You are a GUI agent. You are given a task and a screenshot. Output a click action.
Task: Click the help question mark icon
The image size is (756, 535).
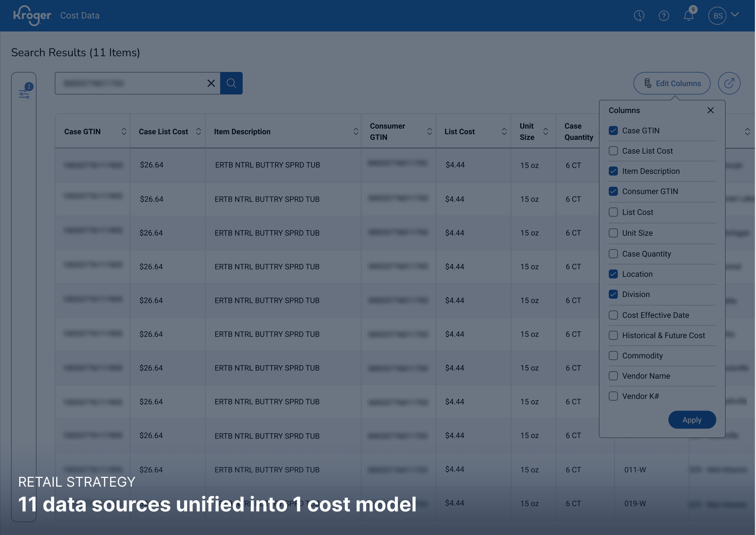pyautogui.click(x=664, y=15)
